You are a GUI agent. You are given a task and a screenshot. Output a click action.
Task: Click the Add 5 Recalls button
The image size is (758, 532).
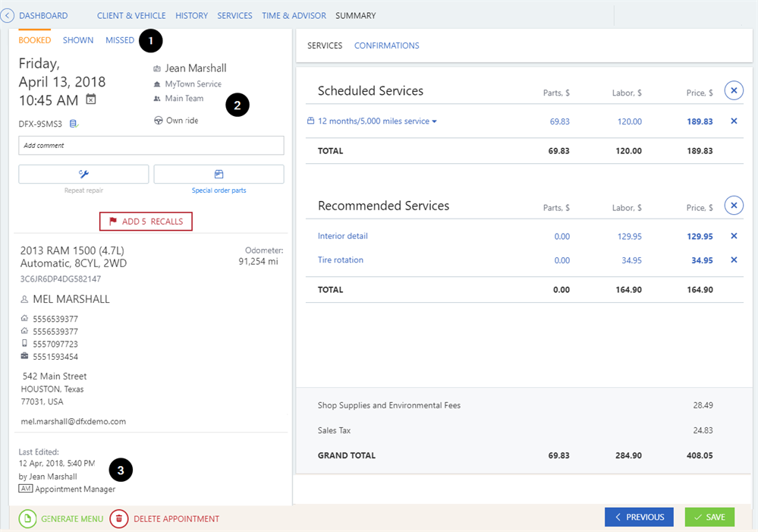coord(146,222)
